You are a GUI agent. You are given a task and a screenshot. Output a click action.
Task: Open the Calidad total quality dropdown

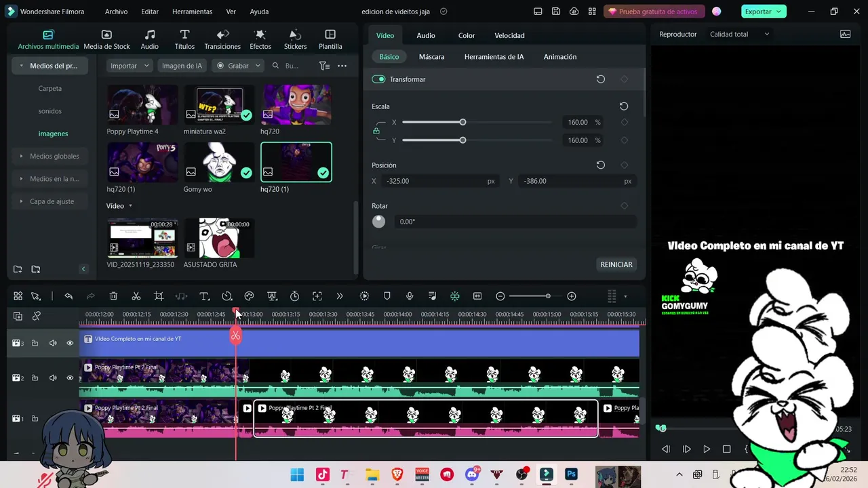coord(739,34)
